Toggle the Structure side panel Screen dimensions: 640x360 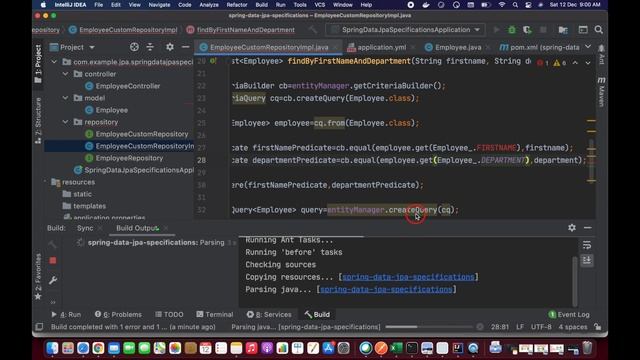click(38, 121)
